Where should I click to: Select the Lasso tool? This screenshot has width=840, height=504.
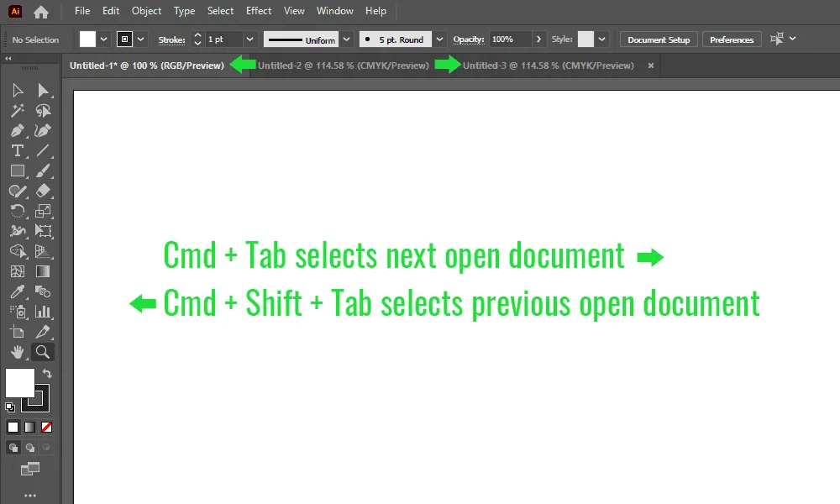tap(43, 110)
